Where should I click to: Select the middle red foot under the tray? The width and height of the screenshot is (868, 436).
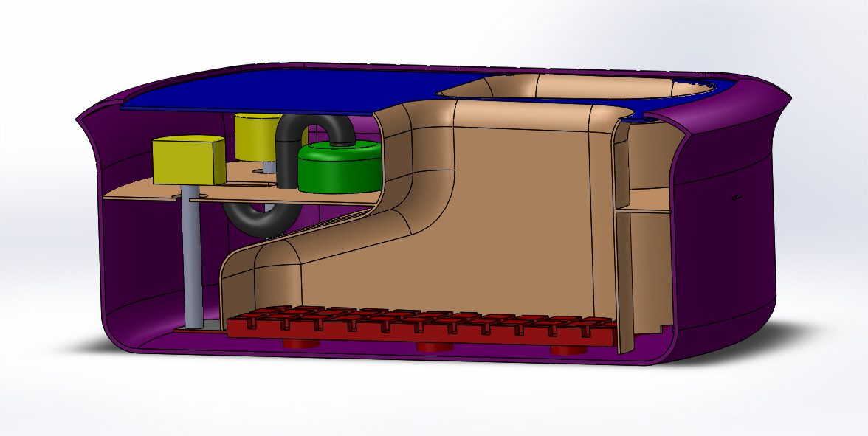(434, 347)
